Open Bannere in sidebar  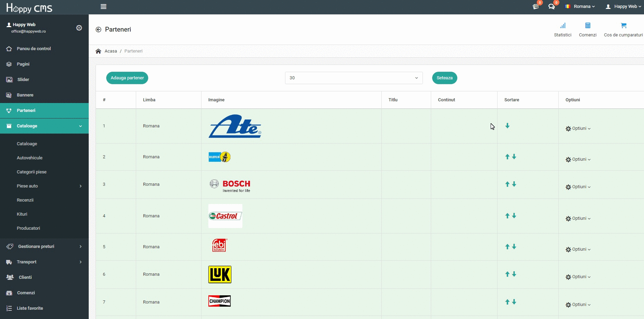pos(44,95)
